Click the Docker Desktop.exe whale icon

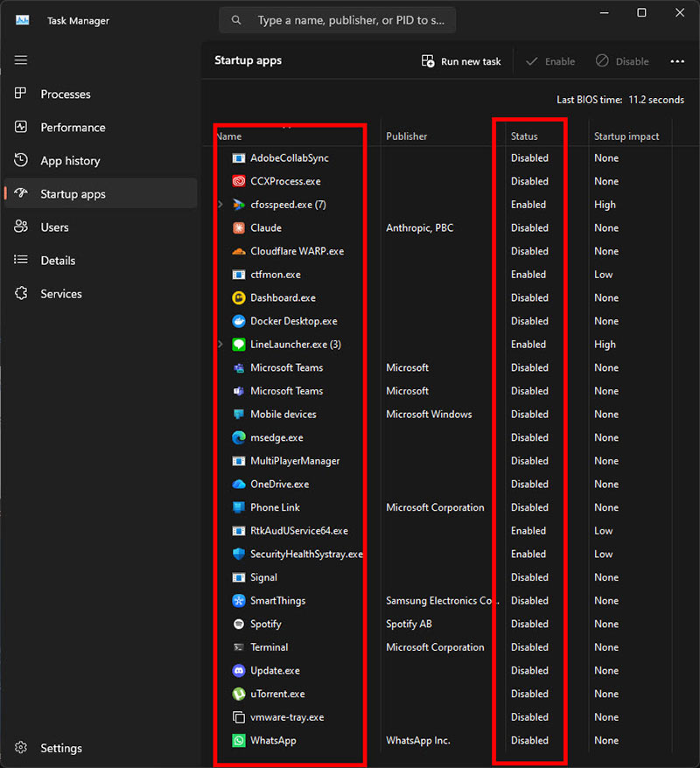pyautogui.click(x=239, y=321)
